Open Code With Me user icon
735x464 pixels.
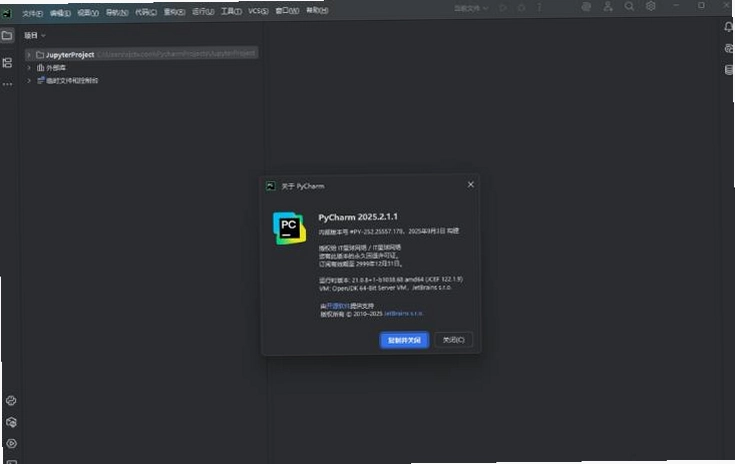tap(608, 7)
